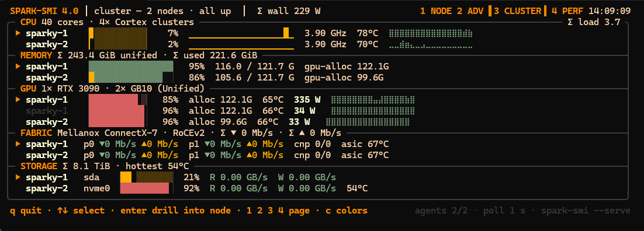Click the 'Σ wall 229 W' readout

coord(289,11)
